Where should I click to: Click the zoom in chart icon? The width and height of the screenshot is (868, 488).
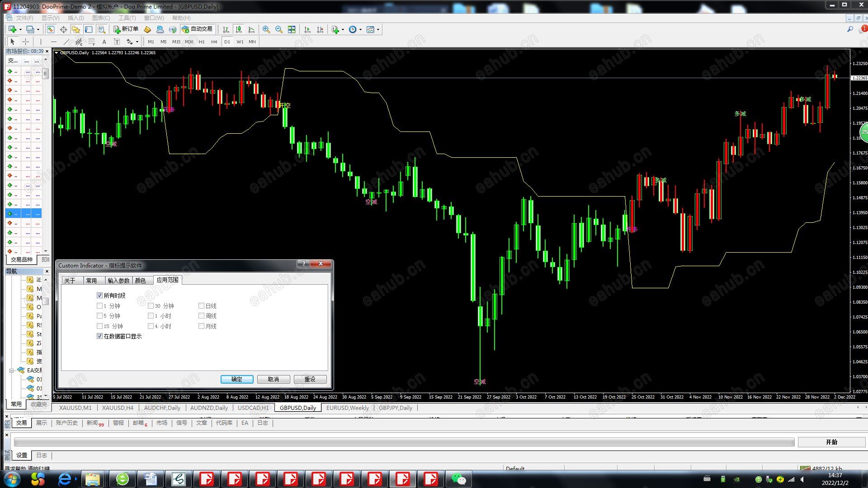(266, 29)
